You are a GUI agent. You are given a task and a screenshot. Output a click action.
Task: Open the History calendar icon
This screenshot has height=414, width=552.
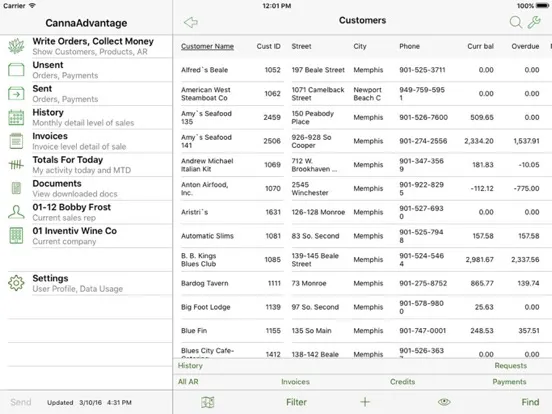[16, 117]
